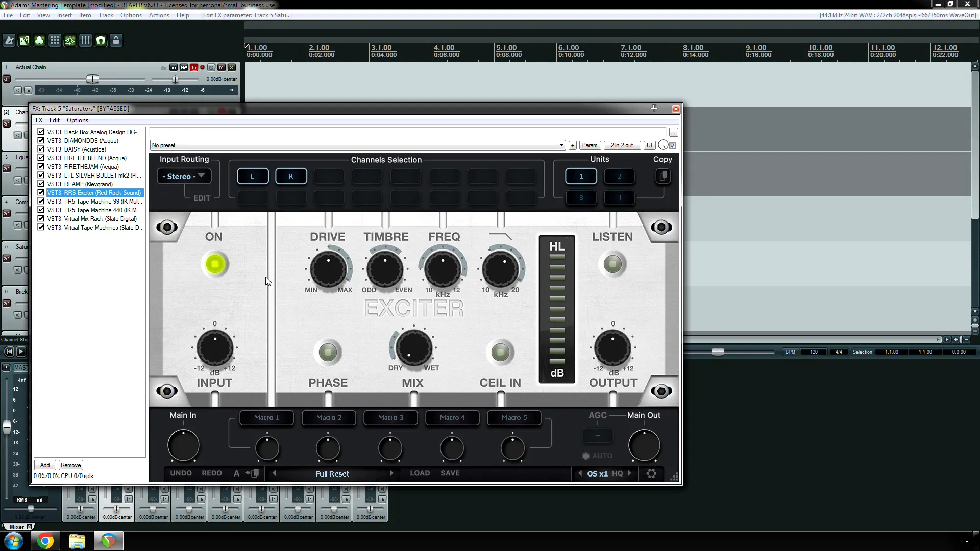Toggle the CEIL IN button
This screenshot has height=551, width=980.
tap(500, 352)
